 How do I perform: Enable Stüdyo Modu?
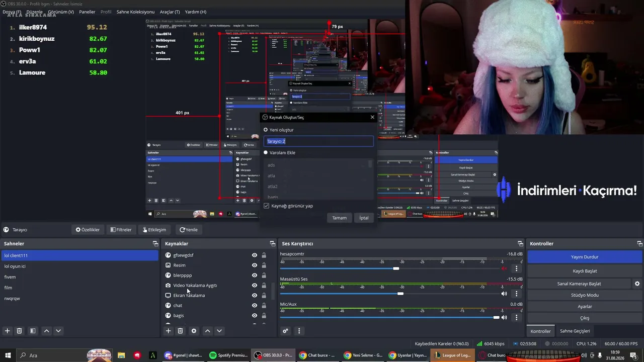point(585,295)
